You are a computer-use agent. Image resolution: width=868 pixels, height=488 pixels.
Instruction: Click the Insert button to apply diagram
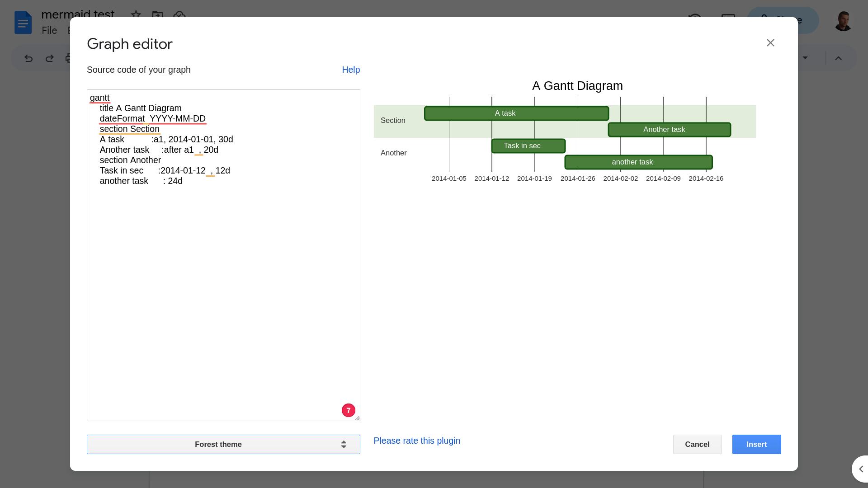tap(756, 444)
